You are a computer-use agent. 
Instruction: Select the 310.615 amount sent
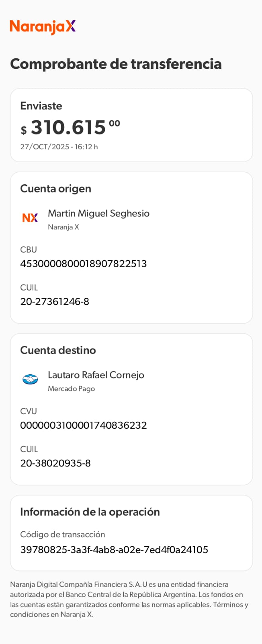[68, 128]
